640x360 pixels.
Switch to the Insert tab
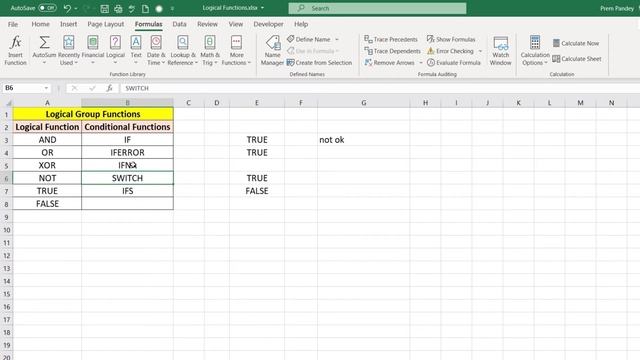pos(68,24)
